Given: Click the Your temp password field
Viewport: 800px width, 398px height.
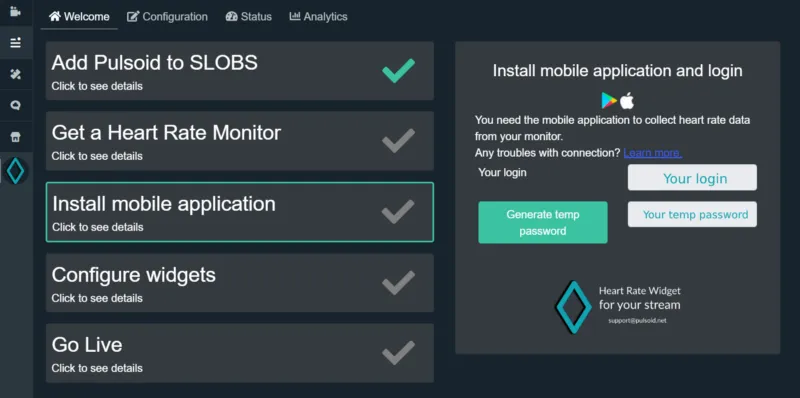Looking at the screenshot, I should (x=692, y=214).
